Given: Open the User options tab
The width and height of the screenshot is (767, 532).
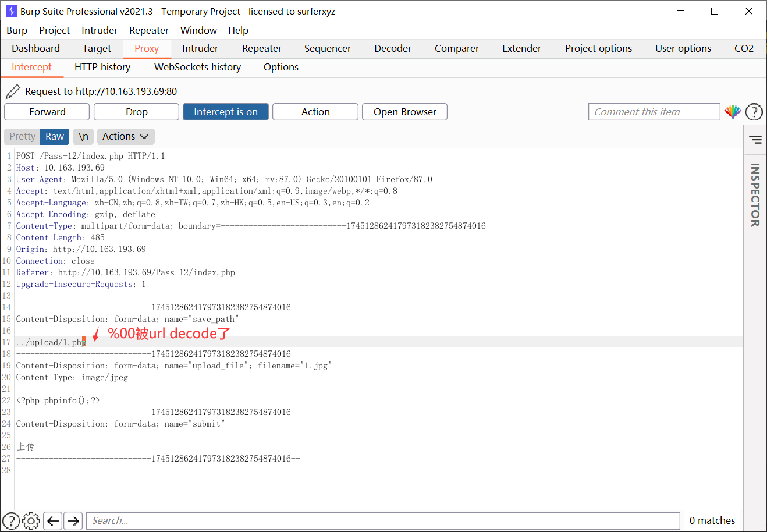Looking at the screenshot, I should 683,48.
